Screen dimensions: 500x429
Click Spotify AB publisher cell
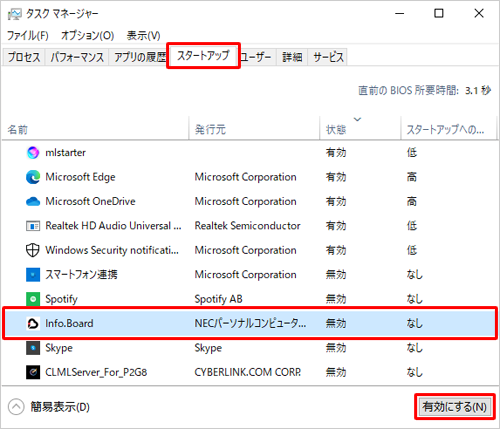(218, 299)
